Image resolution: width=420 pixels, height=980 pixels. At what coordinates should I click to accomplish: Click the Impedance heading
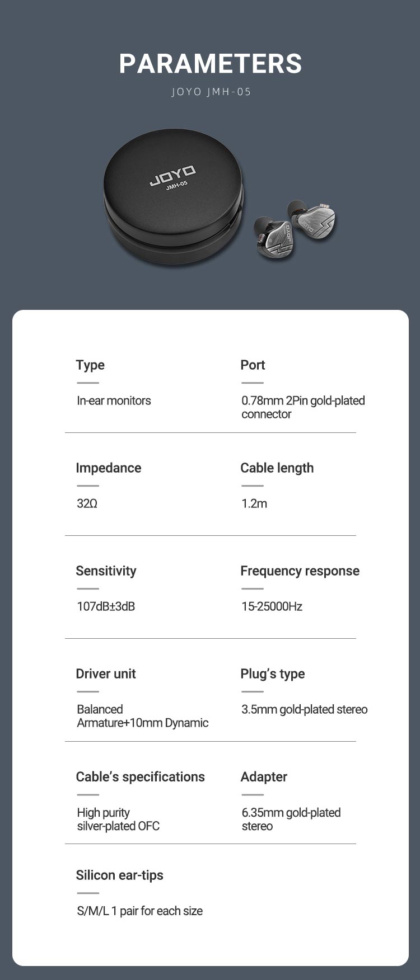[108, 468]
